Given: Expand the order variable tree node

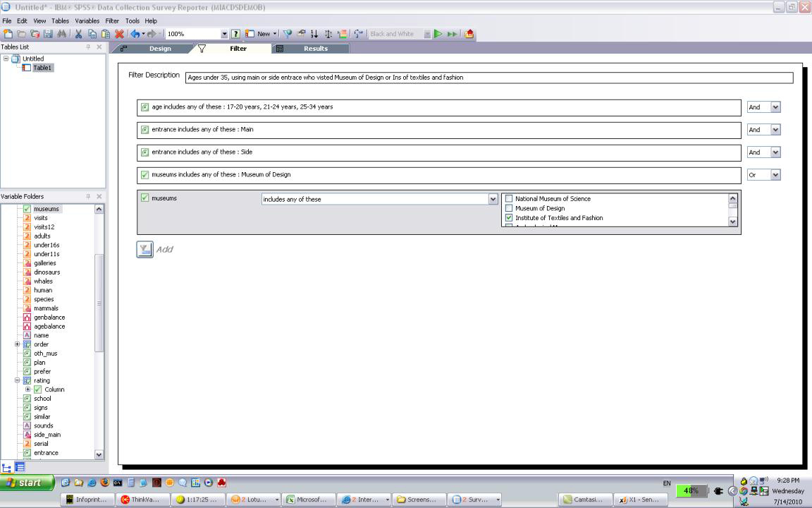Looking at the screenshot, I should (18, 344).
